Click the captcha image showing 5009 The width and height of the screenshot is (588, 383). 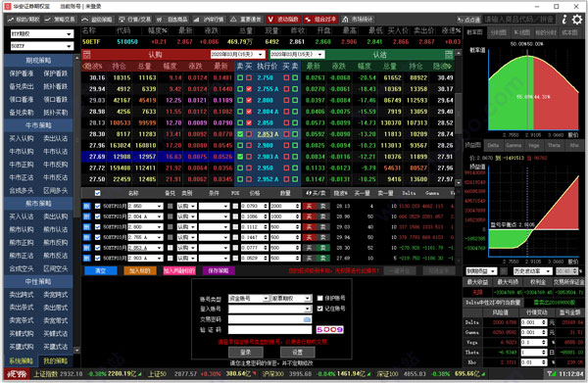(329, 329)
